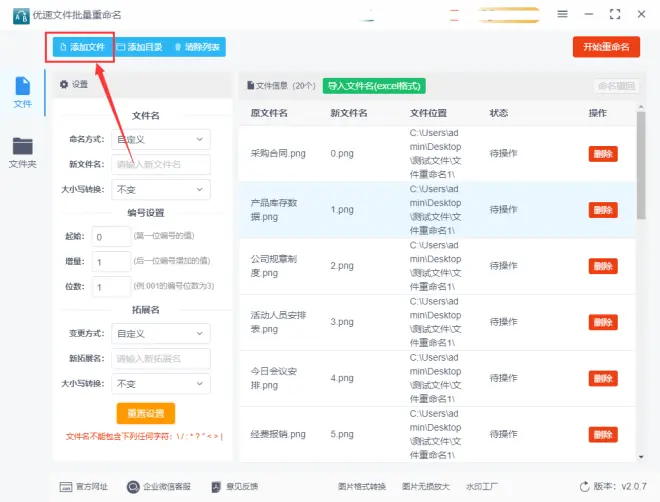The image size is (660, 502).
Task: Open the 文件 sidebar tab
Action: [22, 93]
